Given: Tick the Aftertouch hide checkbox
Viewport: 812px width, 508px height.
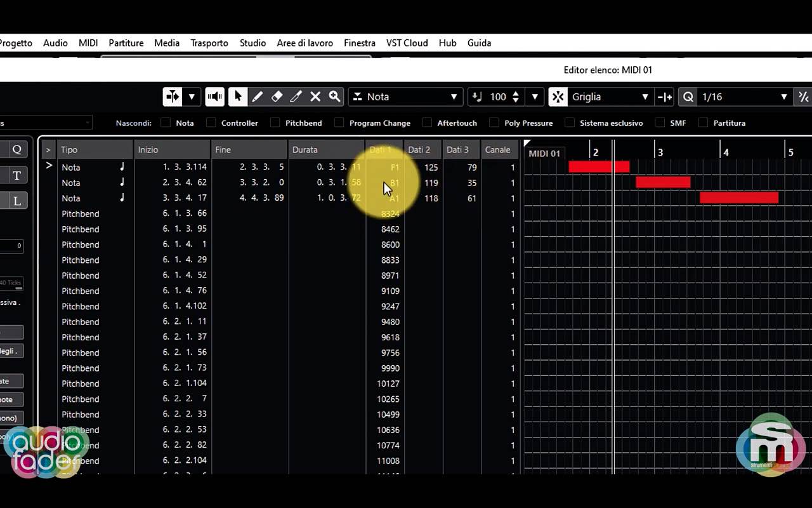Looking at the screenshot, I should point(427,123).
